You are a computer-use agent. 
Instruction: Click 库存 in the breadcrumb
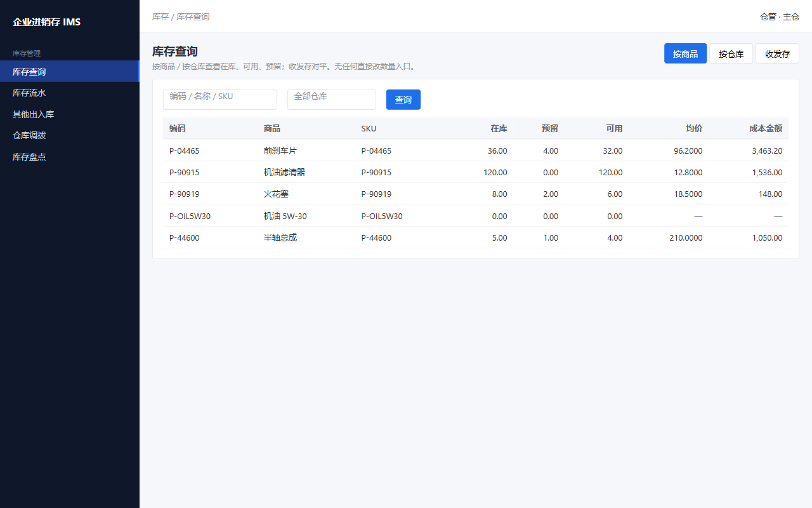tap(160, 17)
